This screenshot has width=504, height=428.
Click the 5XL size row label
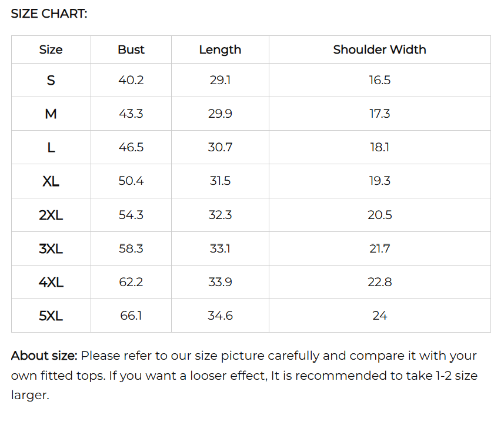click(x=51, y=316)
